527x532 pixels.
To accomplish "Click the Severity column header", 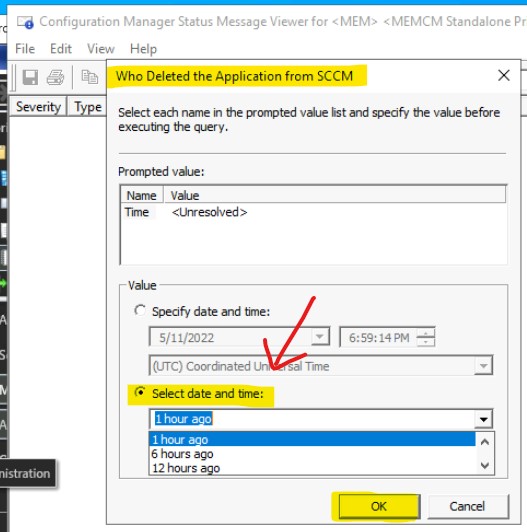I will click(x=38, y=107).
